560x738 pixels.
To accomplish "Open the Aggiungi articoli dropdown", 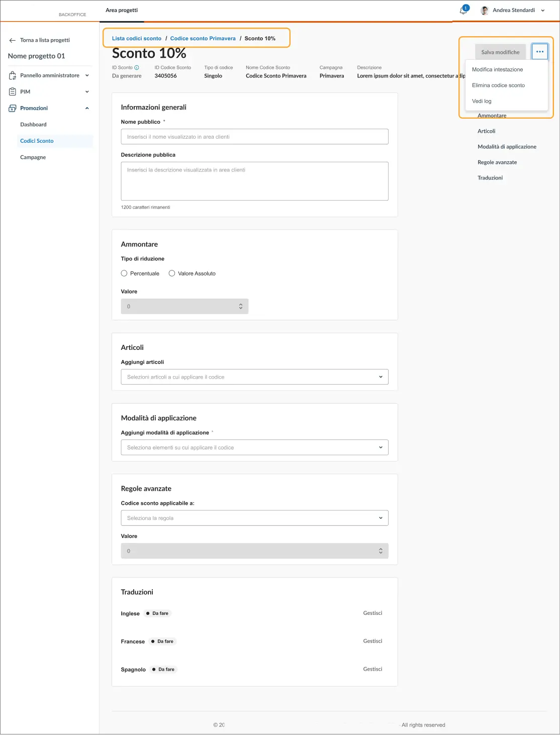I will pos(254,377).
